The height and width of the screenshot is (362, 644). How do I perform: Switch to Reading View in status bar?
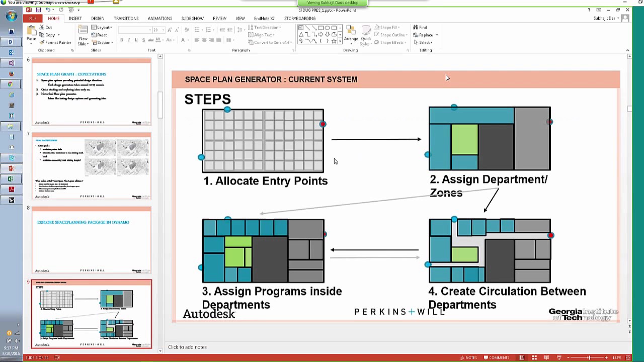coord(547,357)
